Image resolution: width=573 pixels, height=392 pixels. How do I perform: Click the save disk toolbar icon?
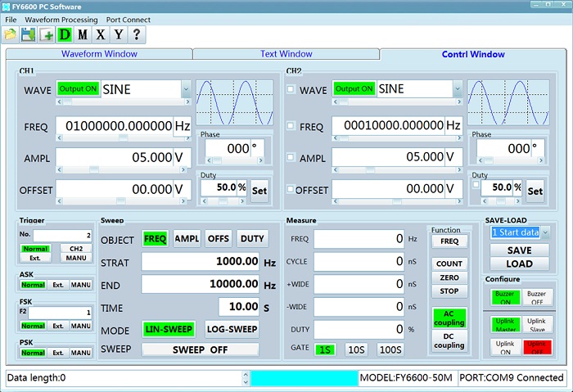pos(28,34)
